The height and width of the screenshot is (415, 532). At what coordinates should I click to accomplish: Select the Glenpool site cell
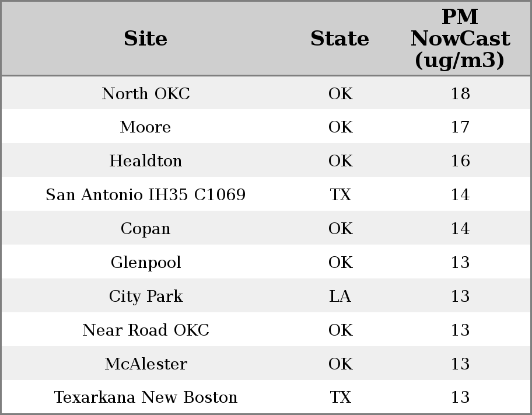pos(145,263)
